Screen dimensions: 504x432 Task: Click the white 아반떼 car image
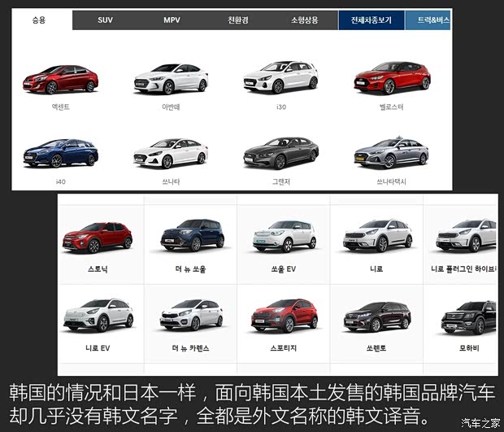click(x=171, y=79)
